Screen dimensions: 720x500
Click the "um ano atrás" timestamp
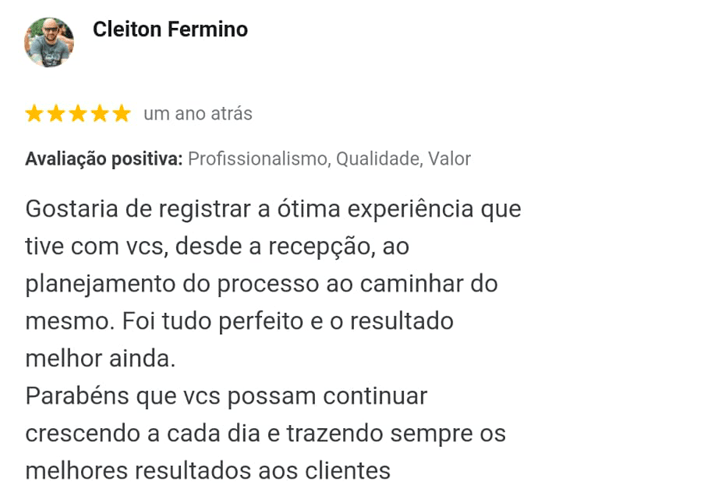pyautogui.click(x=198, y=114)
